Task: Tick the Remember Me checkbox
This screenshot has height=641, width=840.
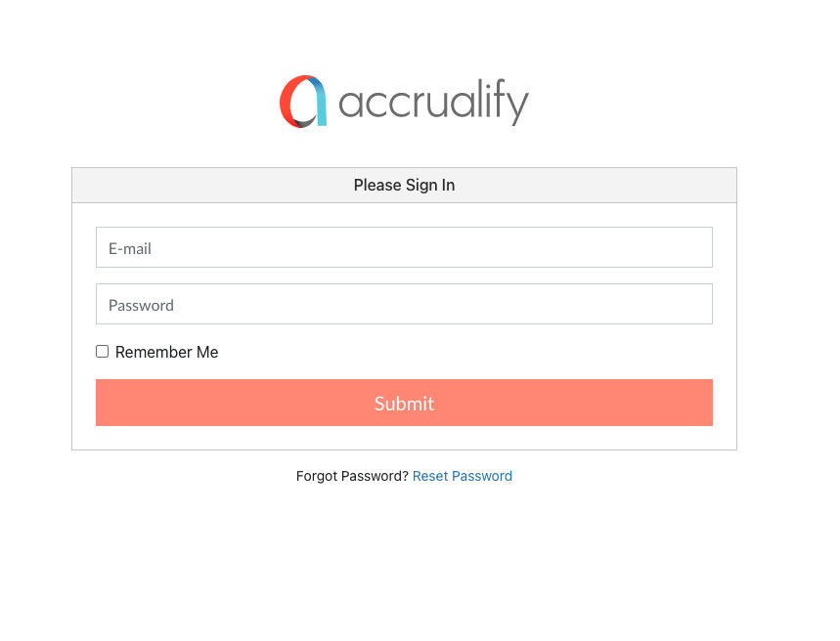Action: [x=102, y=352]
